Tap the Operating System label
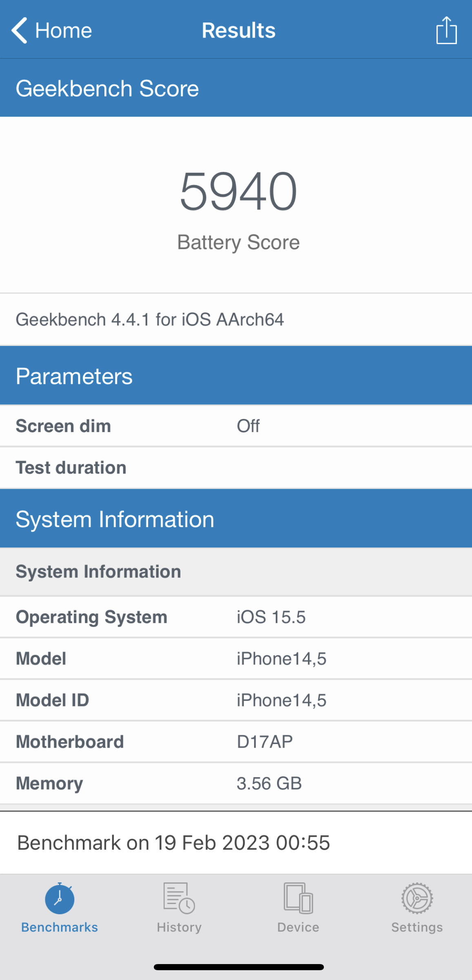Image resolution: width=472 pixels, height=980 pixels. 91,617
